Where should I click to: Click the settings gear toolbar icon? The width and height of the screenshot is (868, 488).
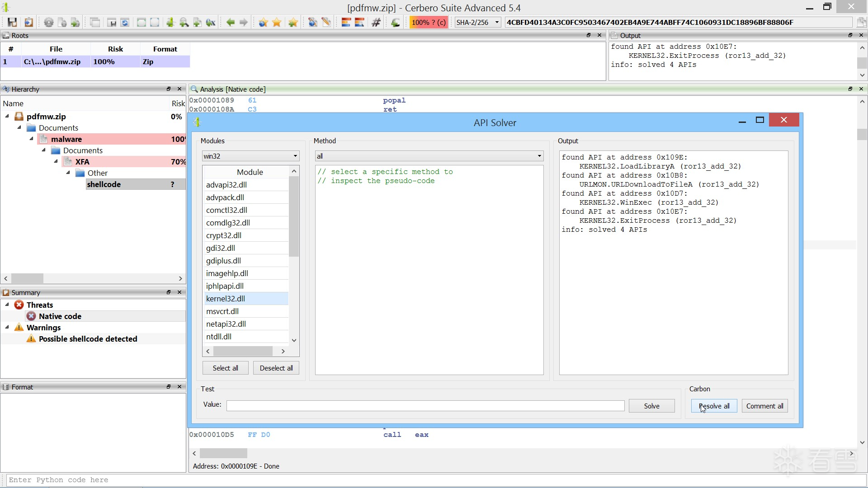[48, 22]
